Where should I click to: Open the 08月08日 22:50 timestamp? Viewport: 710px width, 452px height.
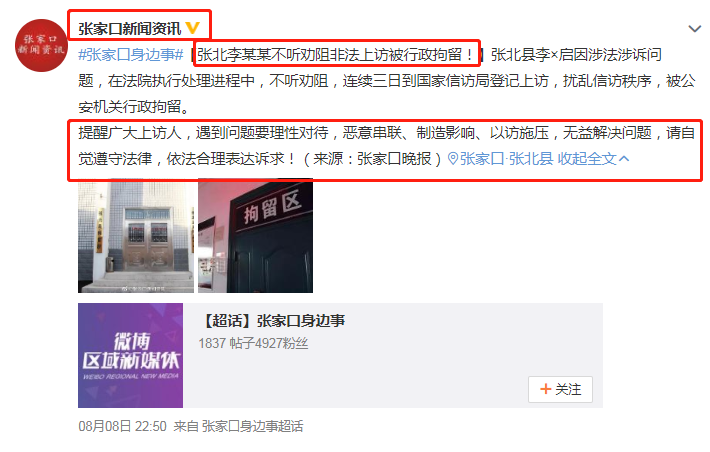122,426
